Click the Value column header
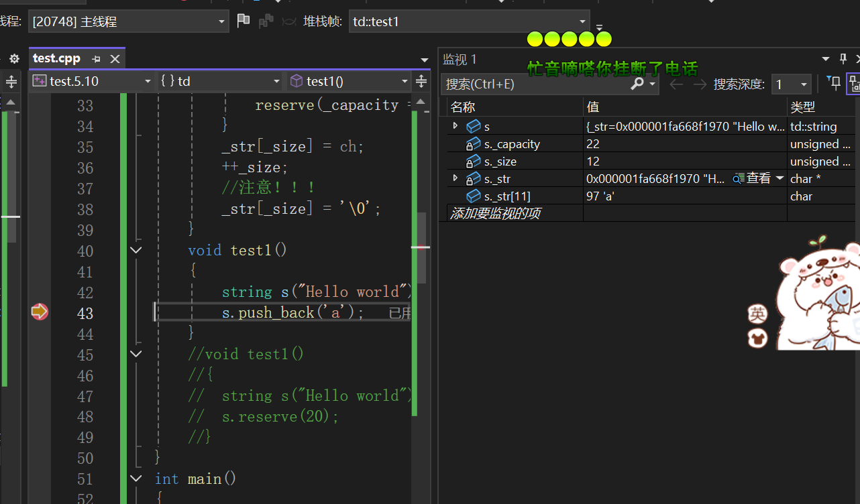 point(685,107)
